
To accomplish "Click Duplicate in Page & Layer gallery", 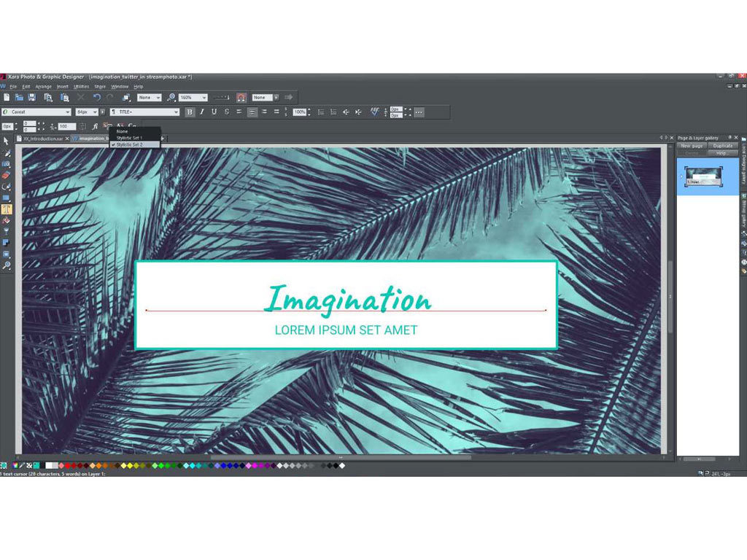I will [x=723, y=146].
